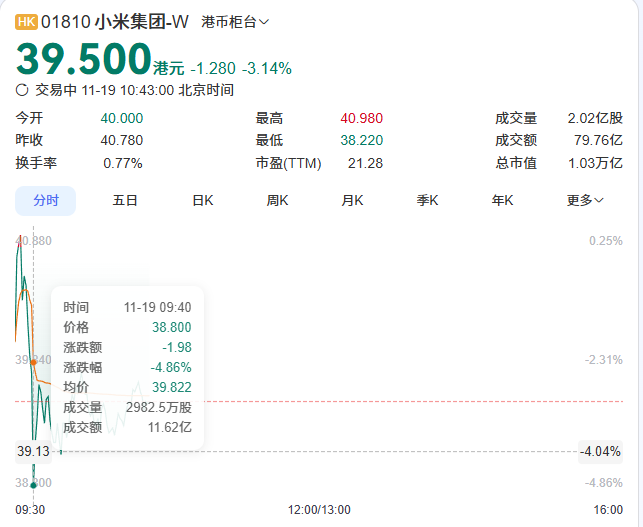Image resolution: width=643 pixels, height=527 pixels.
Task: Click the orange average-price marker dot
Action: (34, 362)
